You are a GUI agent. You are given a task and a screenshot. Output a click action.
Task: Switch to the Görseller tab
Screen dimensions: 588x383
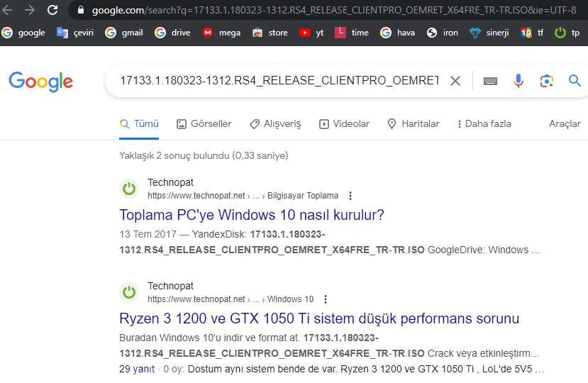pos(204,124)
